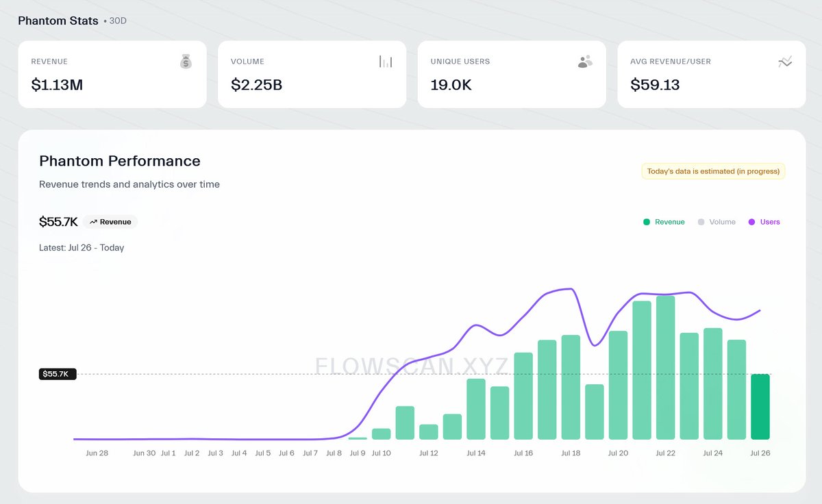This screenshot has width=822, height=504.
Task: Click the bar chart icon on Volume card
Action: (x=386, y=62)
